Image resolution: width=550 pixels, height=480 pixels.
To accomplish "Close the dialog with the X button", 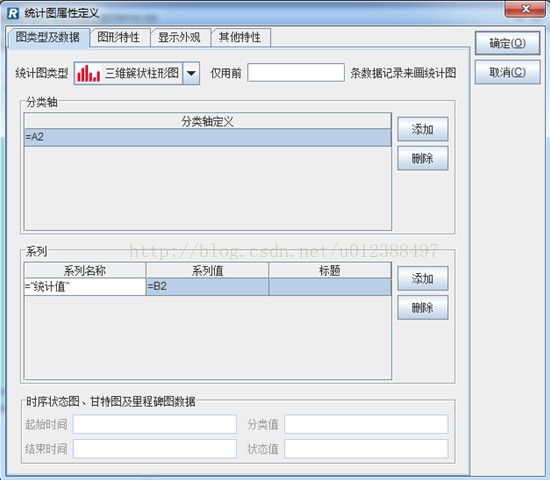I will click(525, 9).
